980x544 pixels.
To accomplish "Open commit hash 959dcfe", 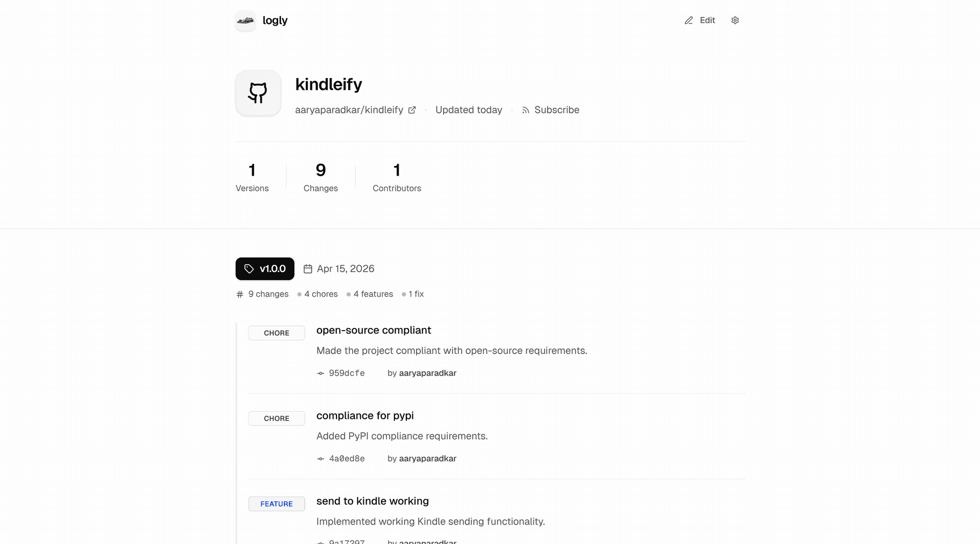I will click(347, 373).
